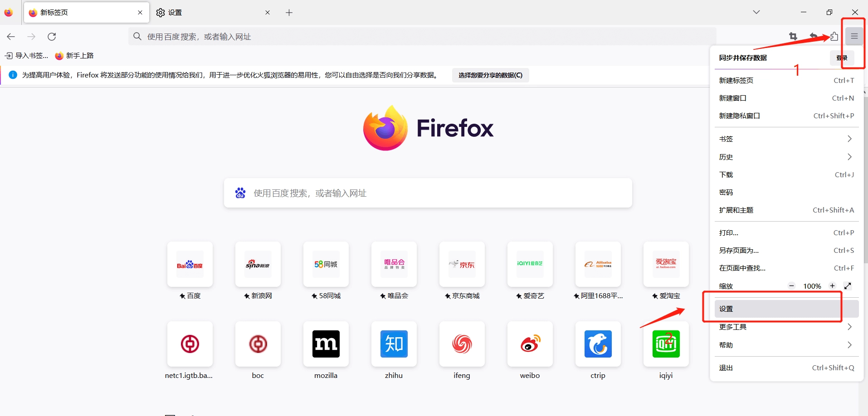Open the mozilla shortcut tile

pyautogui.click(x=326, y=344)
